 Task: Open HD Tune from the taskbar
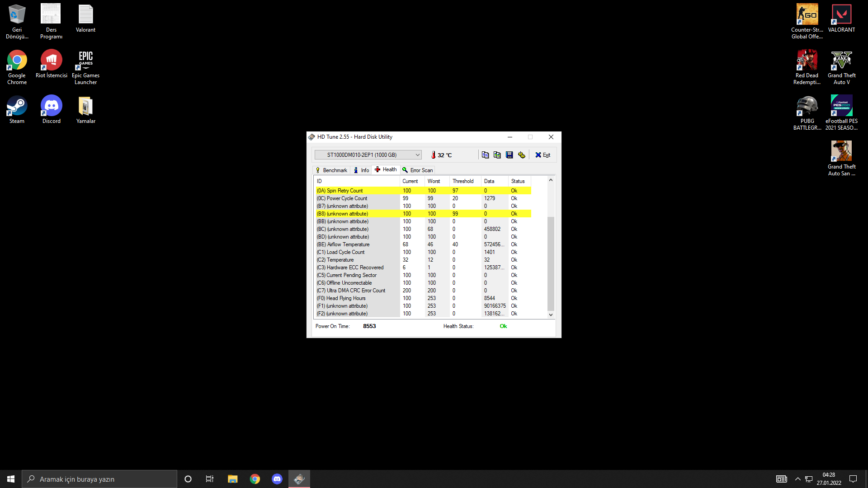tap(299, 479)
